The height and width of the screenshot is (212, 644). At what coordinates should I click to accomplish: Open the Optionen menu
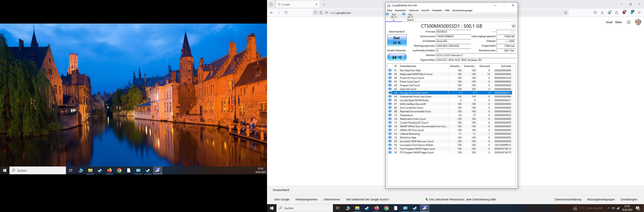(x=413, y=10)
